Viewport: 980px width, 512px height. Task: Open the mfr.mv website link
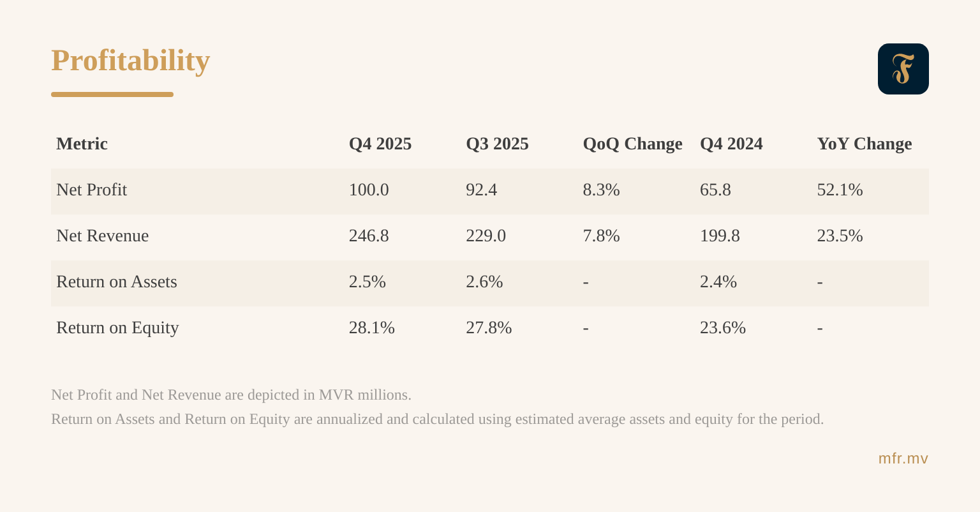(903, 459)
